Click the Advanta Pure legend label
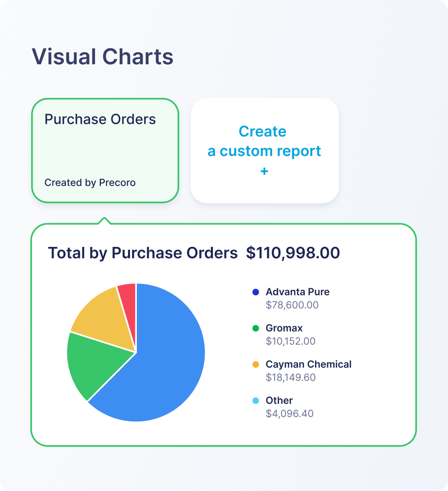 point(298,292)
